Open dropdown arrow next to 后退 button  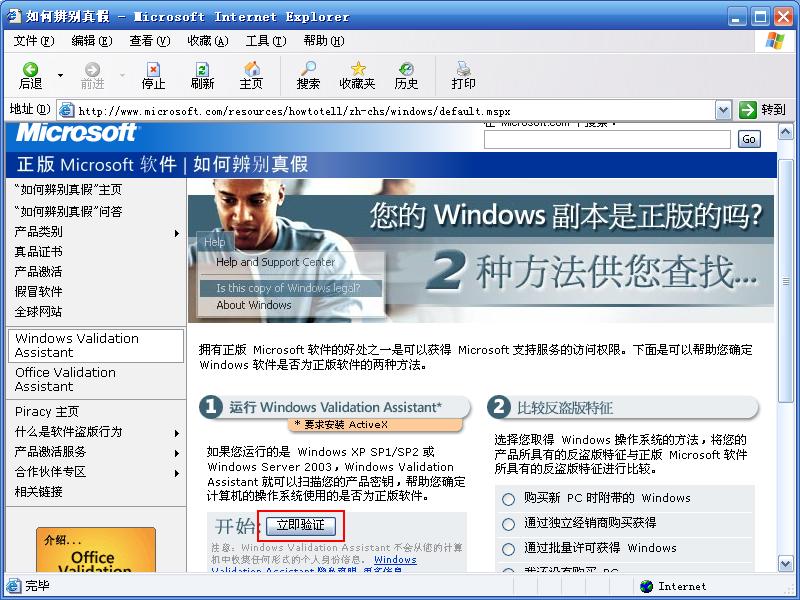click(60, 75)
